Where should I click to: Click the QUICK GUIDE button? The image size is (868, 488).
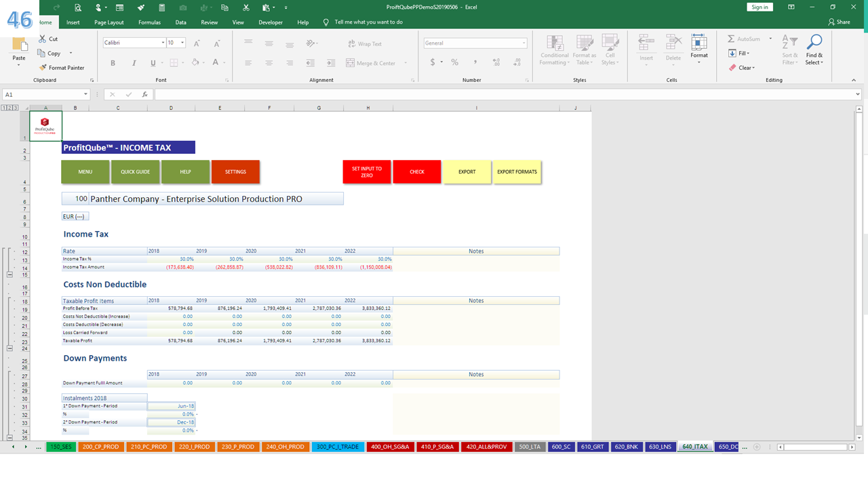(136, 172)
